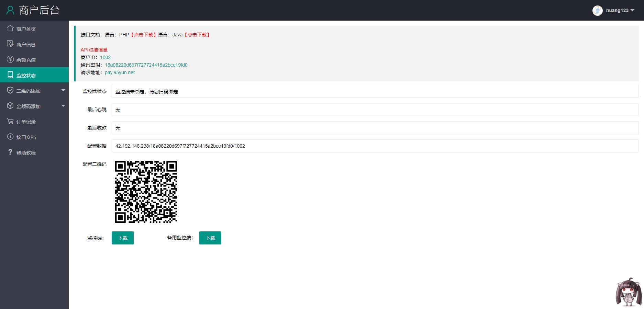
Task: Click the yen icon beside 余额充值
Action: click(10, 59)
